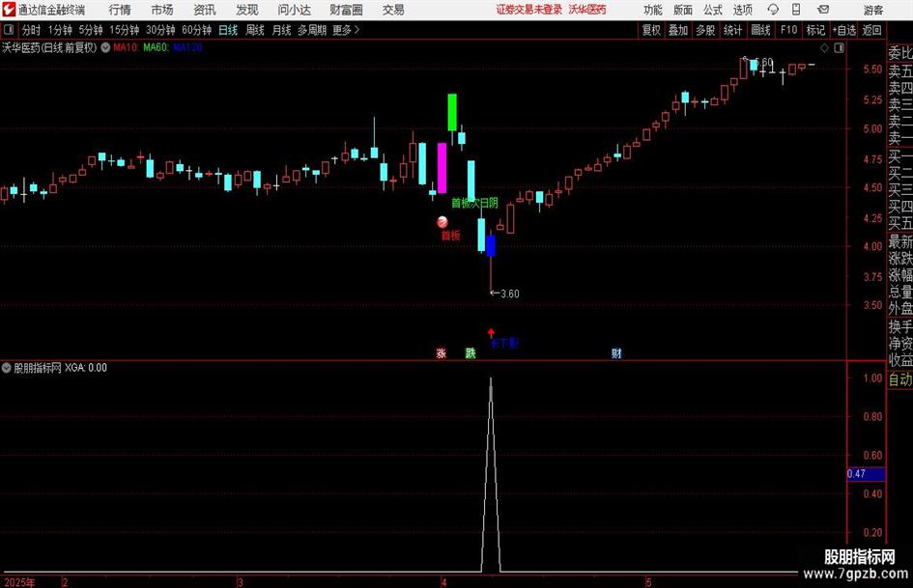
Task: Open the 行情 menu
Action: tap(120, 10)
